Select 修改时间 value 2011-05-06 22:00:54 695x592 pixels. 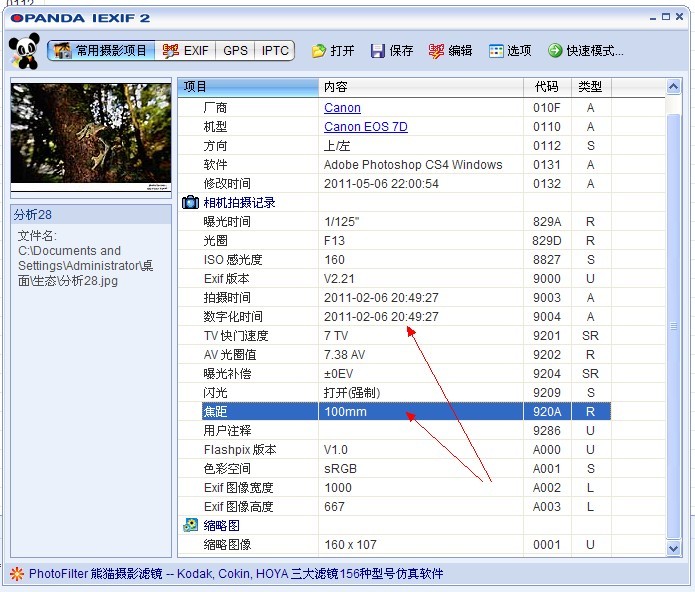[381, 184]
